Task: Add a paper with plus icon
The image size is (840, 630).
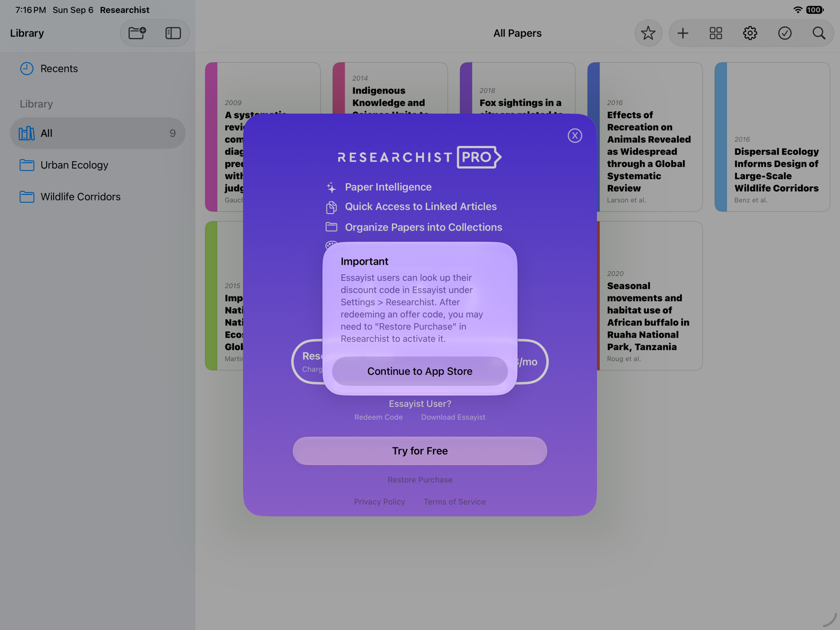Action: tap(682, 33)
